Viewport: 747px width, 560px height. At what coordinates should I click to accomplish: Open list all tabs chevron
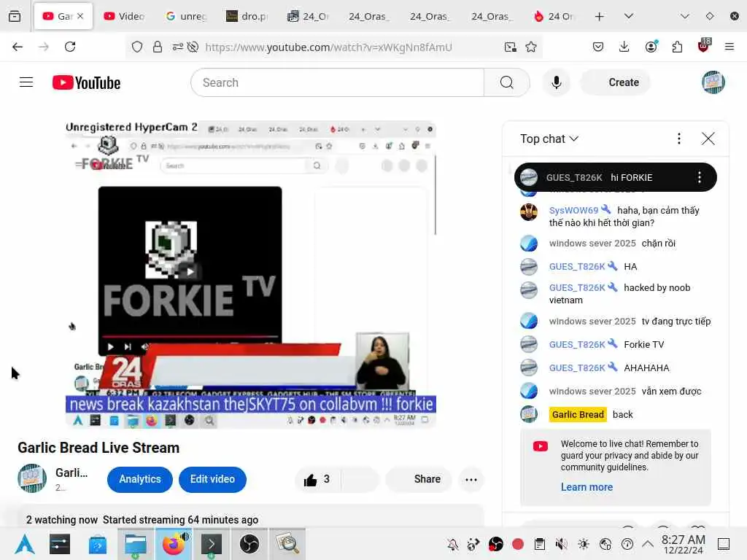(629, 16)
